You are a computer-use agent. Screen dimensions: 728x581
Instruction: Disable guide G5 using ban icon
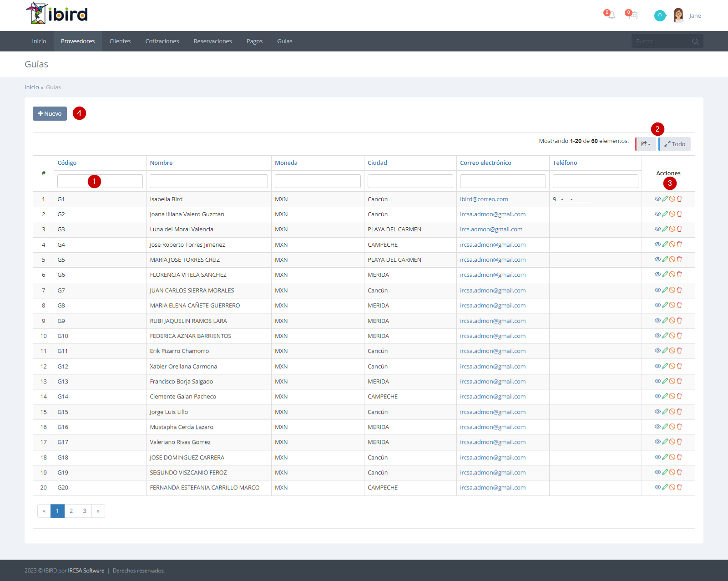pyautogui.click(x=672, y=260)
